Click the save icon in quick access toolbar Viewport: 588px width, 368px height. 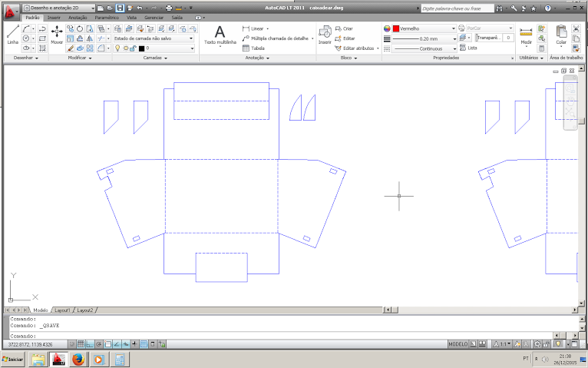pyautogui.click(x=120, y=8)
